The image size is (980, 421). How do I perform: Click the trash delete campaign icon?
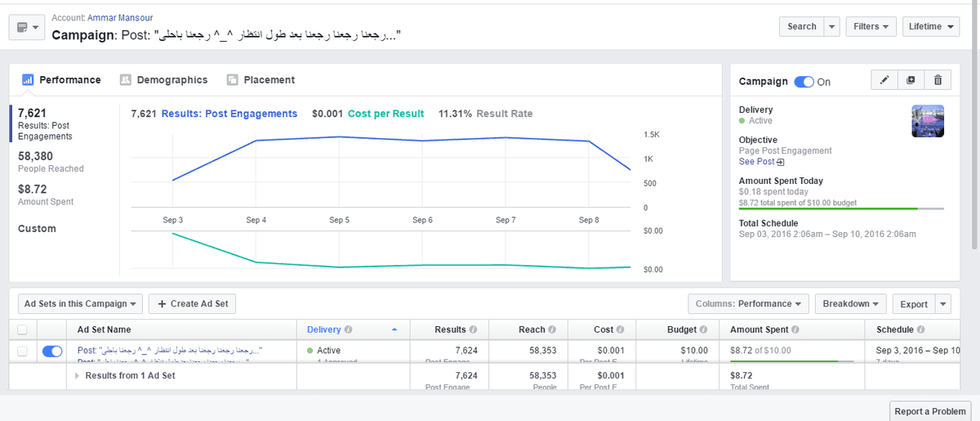[938, 80]
